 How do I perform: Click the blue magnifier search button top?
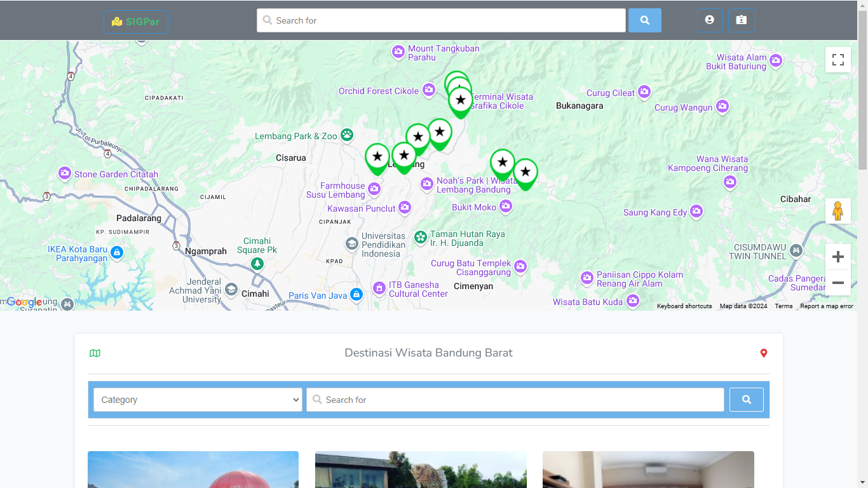[x=644, y=20]
